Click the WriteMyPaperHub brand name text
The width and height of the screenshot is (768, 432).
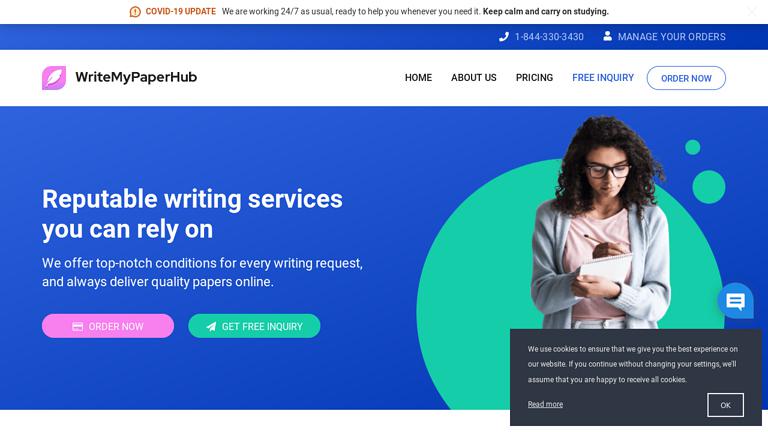136,77
